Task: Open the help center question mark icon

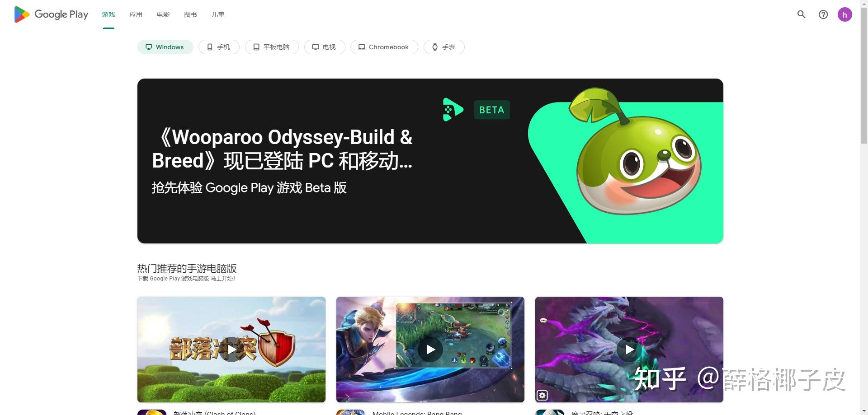Action: [x=823, y=14]
